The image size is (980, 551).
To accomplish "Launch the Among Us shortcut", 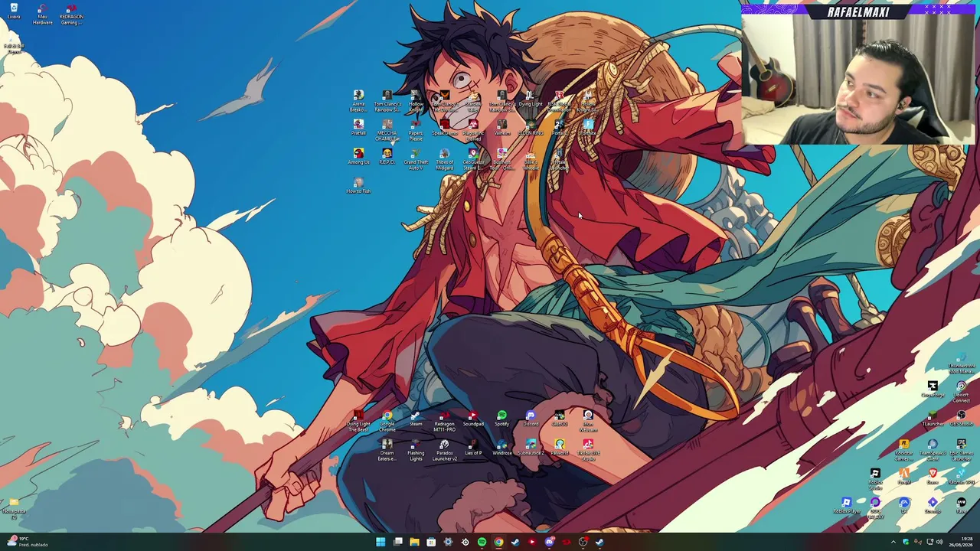I will coord(358,157).
